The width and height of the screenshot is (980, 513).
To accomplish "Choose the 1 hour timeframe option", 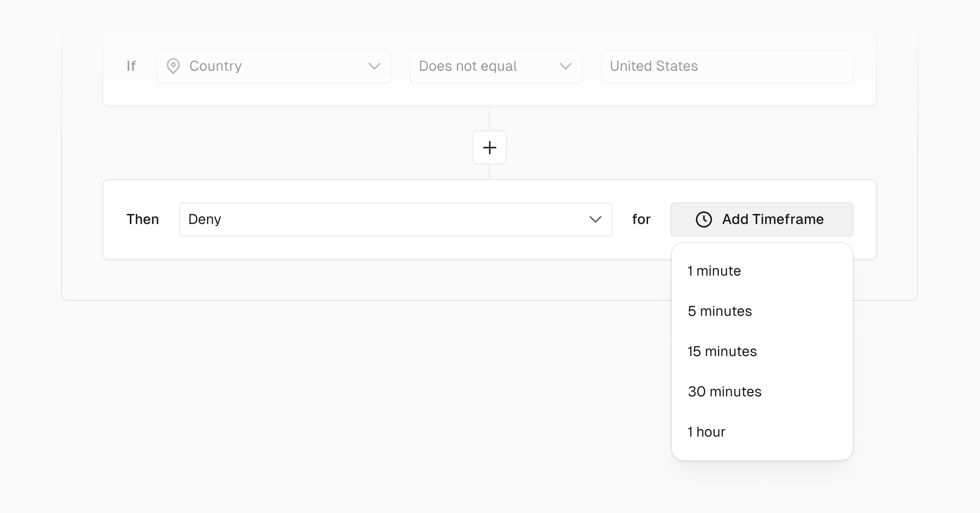I will tap(706, 432).
